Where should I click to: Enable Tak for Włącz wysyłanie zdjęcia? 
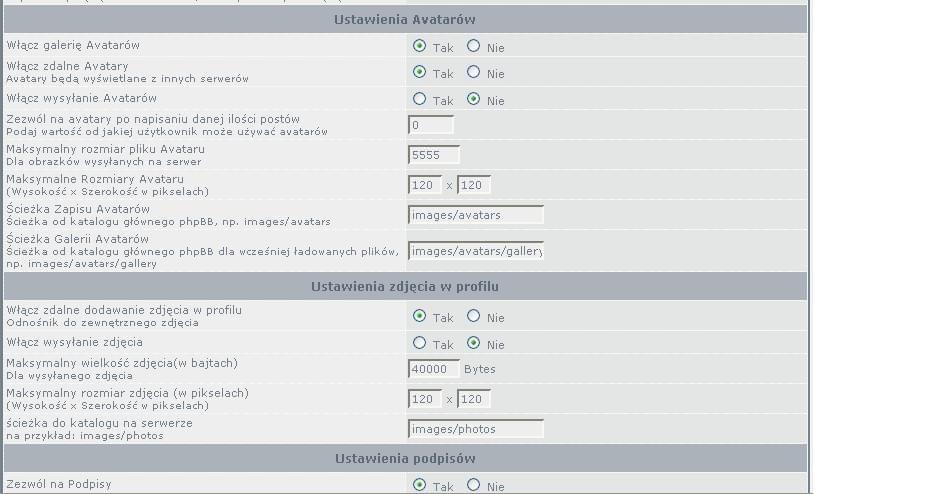click(x=419, y=343)
